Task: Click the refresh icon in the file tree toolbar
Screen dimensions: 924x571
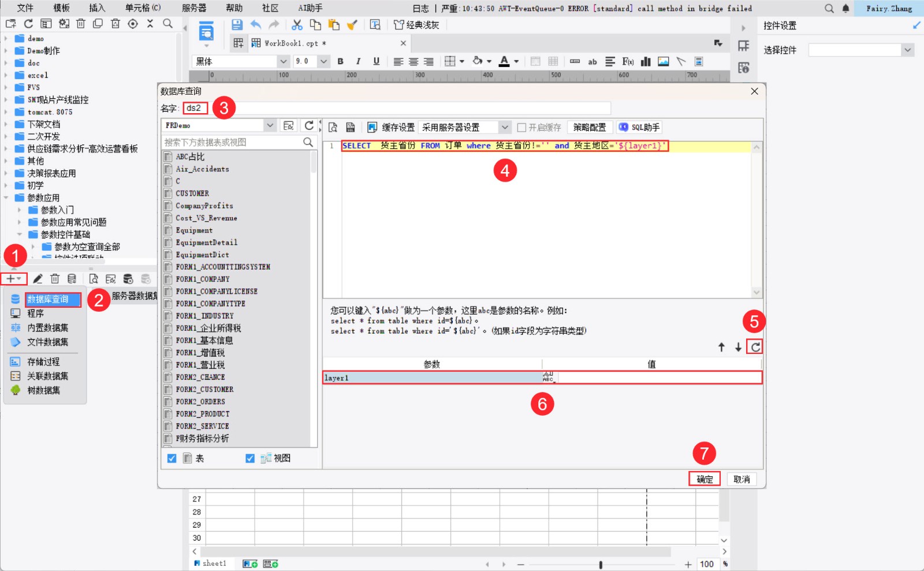Action: click(x=28, y=24)
